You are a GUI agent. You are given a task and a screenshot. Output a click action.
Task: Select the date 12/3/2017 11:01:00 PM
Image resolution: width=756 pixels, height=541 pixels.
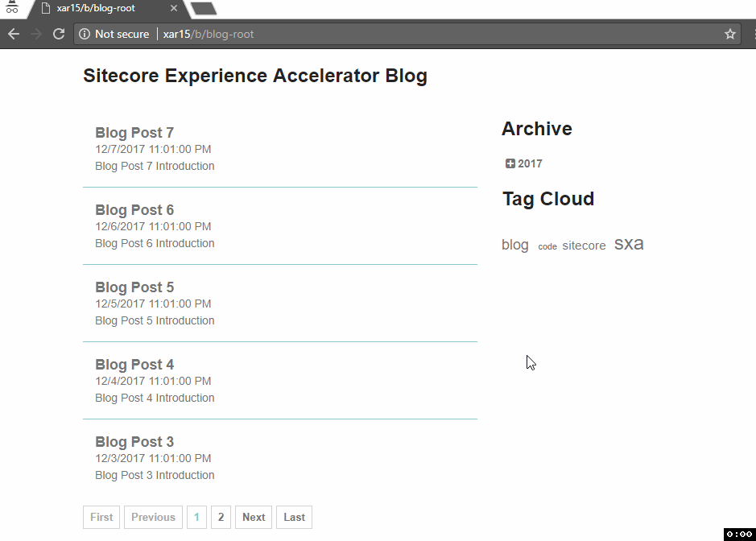click(x=153, y=458)
